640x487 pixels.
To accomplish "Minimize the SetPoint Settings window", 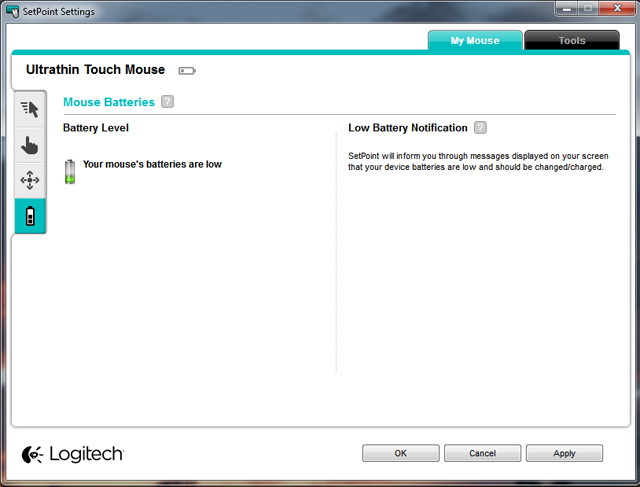I will (x=567, y=9).
